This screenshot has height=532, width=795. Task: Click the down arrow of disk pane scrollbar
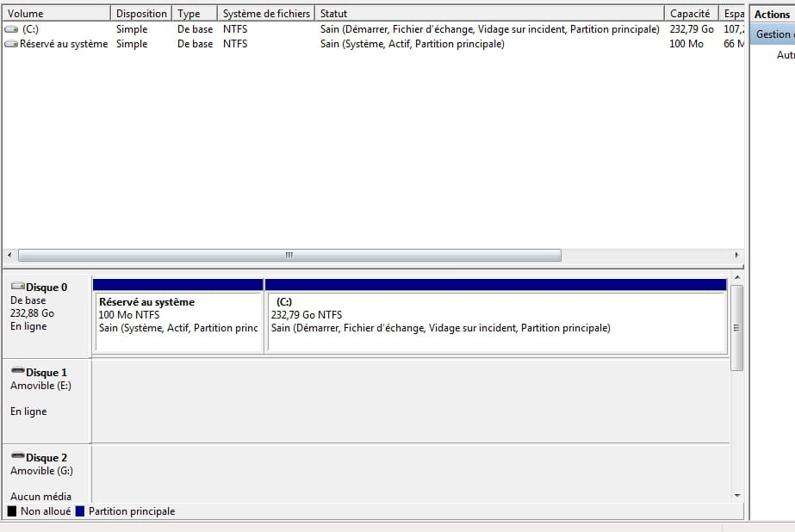(736, 495)
